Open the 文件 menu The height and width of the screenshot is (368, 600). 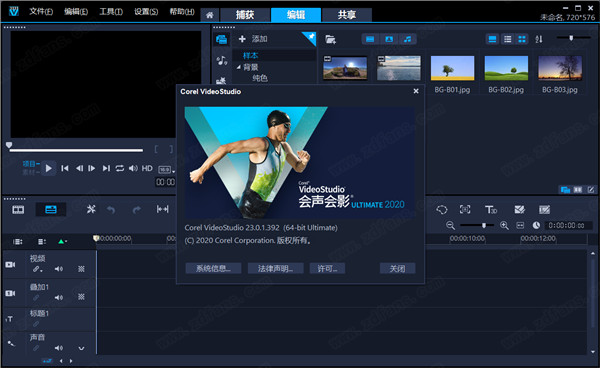tap(41, 11)
